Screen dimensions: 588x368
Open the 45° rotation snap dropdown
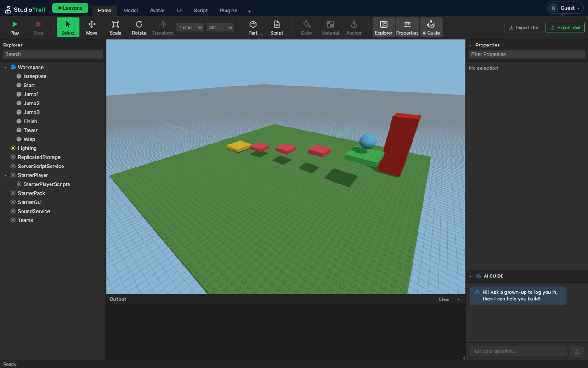click(220, 28)
